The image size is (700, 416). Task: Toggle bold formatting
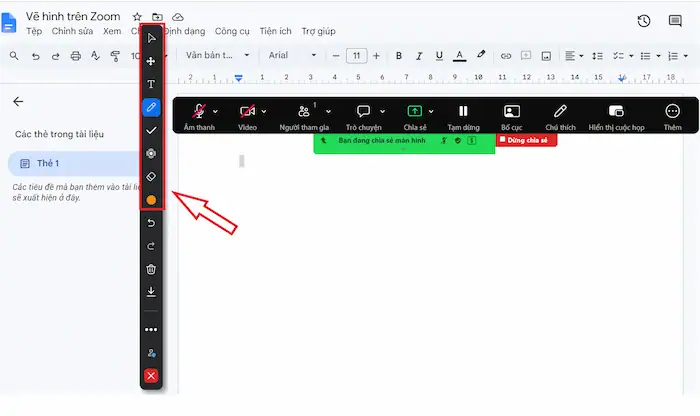point(399,56)
